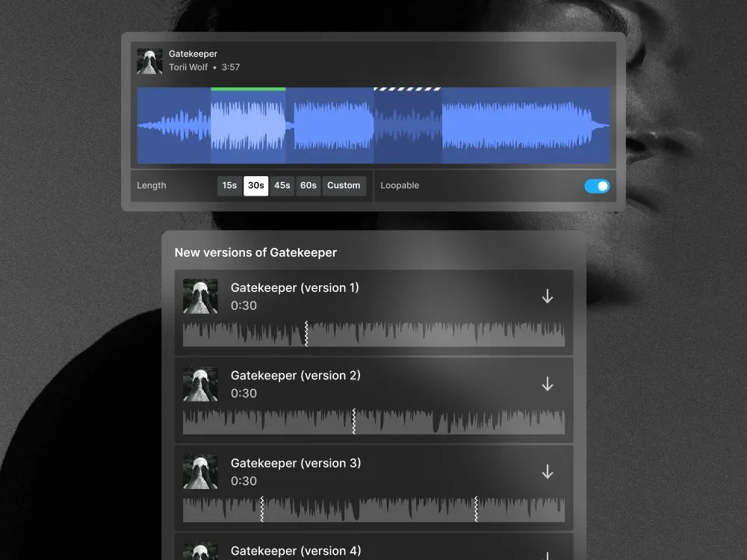
Task: Choose the 60s length option
Action: 309,186
